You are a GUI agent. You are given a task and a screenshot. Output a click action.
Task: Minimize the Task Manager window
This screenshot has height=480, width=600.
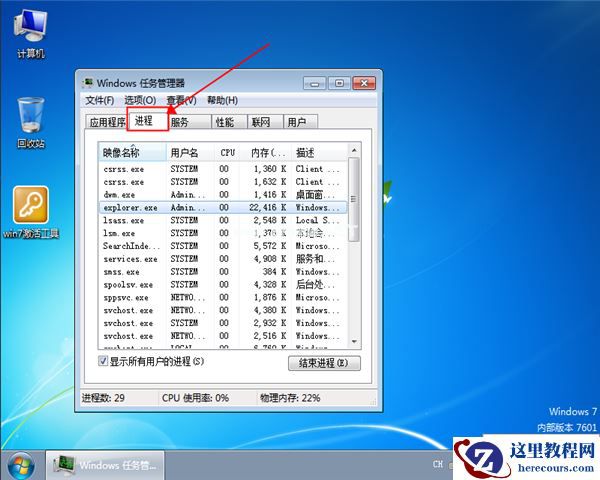(x=315, y=83)
